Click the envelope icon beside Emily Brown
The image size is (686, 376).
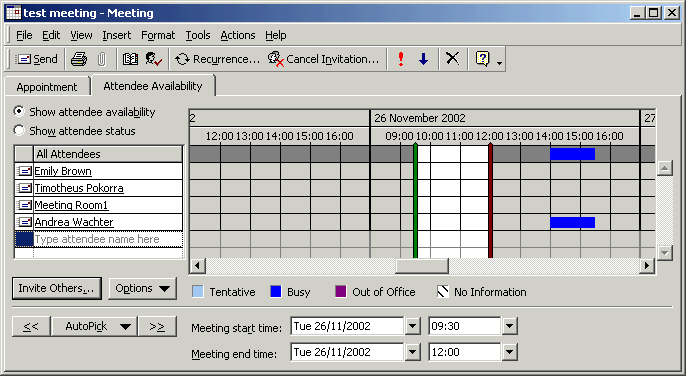[24, 171]
